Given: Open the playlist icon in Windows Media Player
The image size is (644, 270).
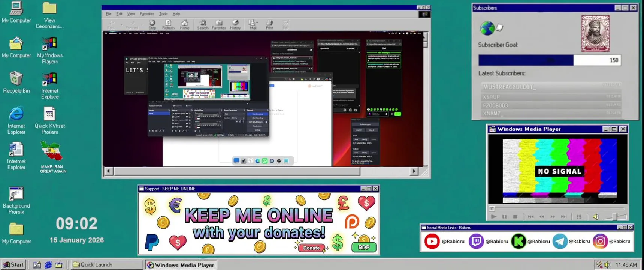Looking at the screenshot, I should point(579,217).
